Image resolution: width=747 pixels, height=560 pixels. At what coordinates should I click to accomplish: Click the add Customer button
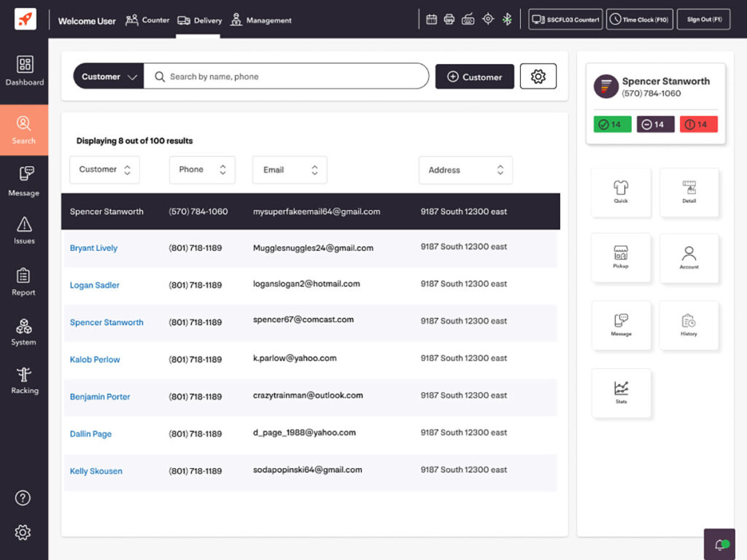pos(474,77)
